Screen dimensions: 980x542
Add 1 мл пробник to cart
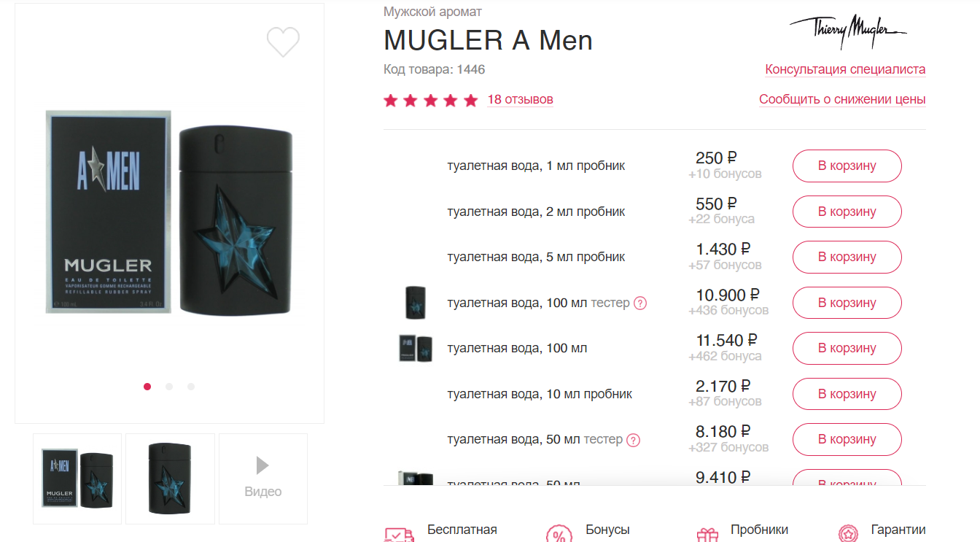click(847, 166)
